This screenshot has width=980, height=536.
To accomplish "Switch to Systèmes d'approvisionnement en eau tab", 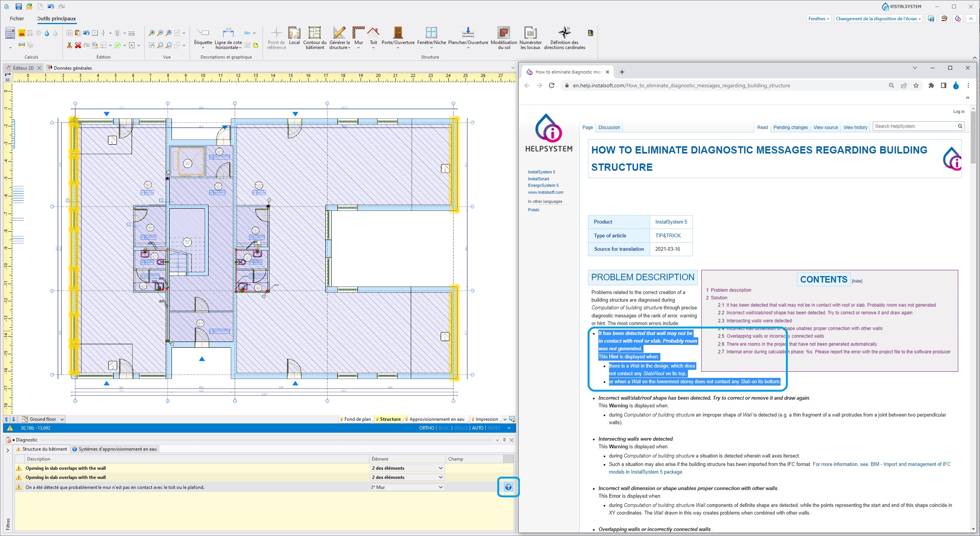I will 114,449.
